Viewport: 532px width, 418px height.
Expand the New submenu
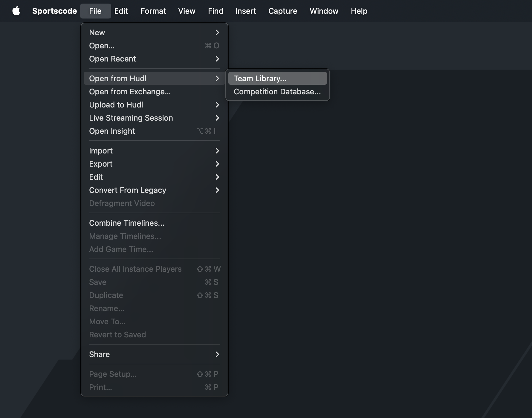tap(154, 33)
